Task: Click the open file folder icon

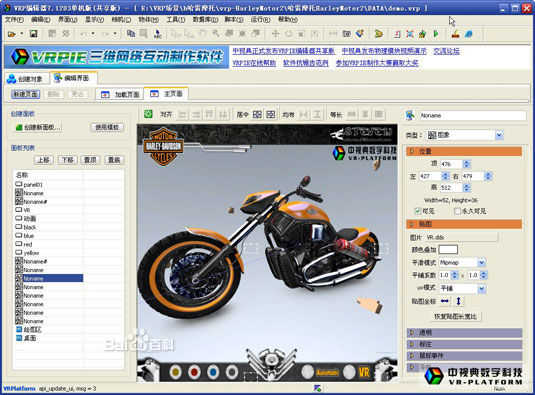Action: click(12, 34)
